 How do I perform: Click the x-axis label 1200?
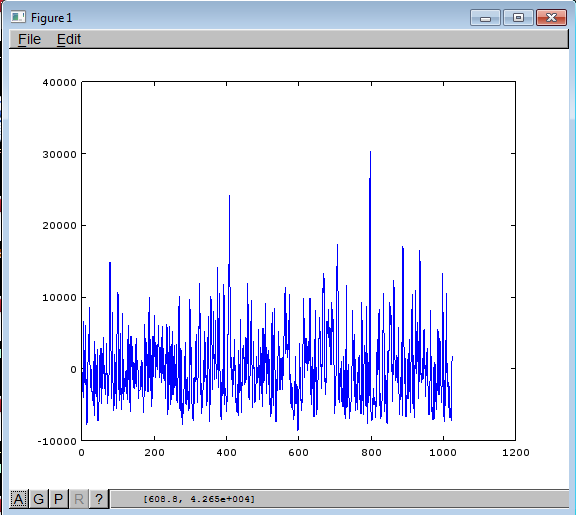516,453
